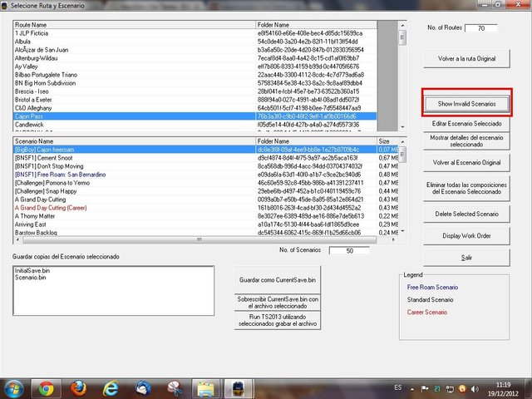This screenshot has width=532, height=399.
Task: Open the Windows Explorer folder icon
Action: point(205,387)
